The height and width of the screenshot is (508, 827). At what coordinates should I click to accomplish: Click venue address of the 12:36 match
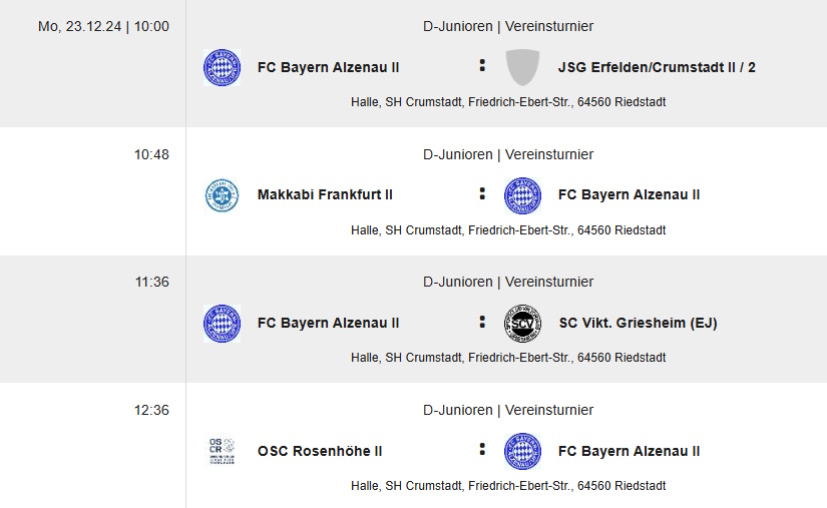point(508,485)
